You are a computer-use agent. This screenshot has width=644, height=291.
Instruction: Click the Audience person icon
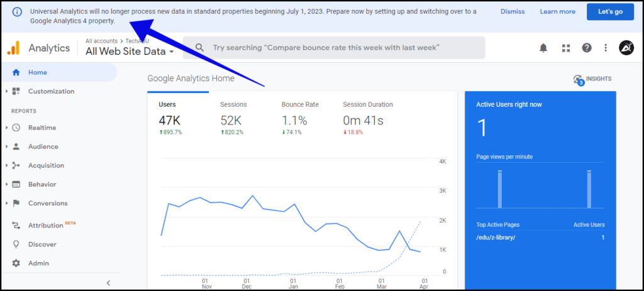point(16,146)
